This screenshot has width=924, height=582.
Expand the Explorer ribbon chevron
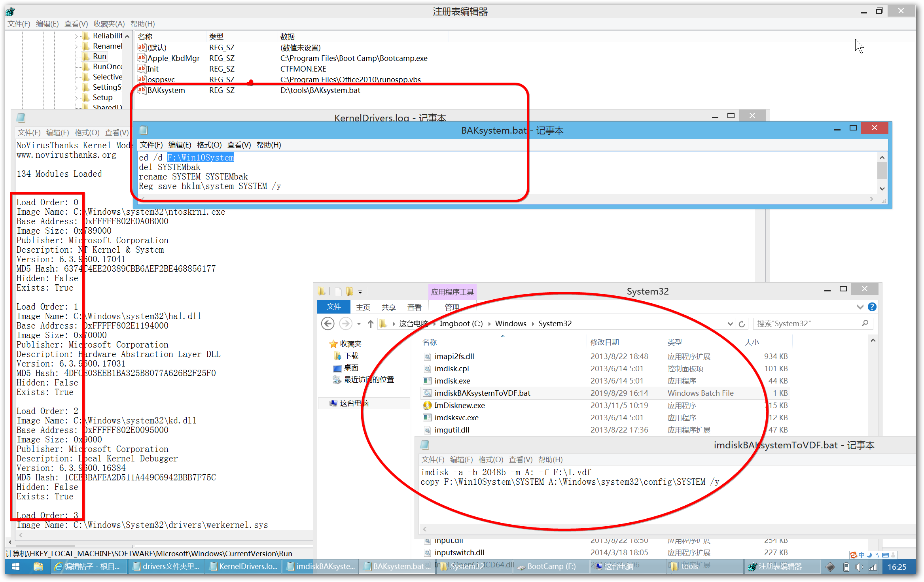pyautogui.click(x=860, y=307)
